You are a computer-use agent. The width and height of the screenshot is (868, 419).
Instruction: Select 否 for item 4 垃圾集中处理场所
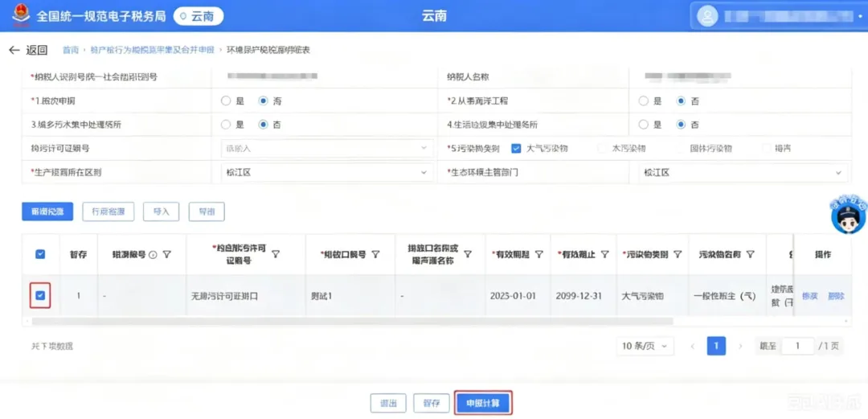(681, 125)
